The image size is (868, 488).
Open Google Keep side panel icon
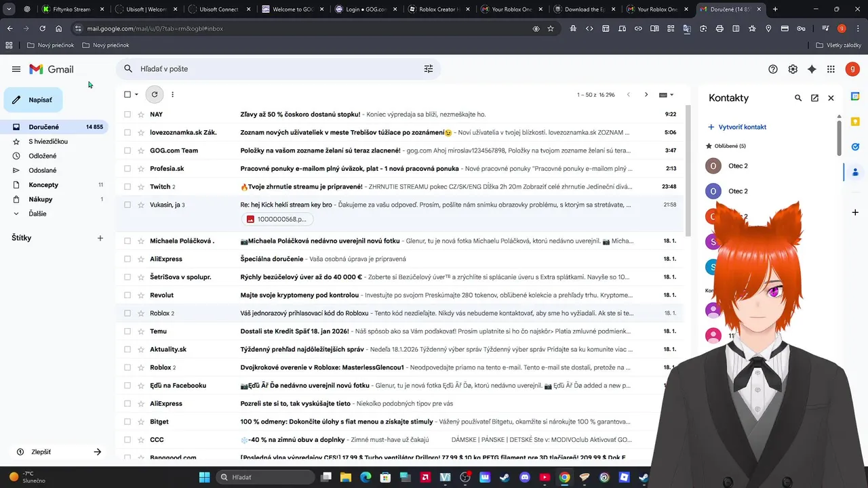pos(856,121)
